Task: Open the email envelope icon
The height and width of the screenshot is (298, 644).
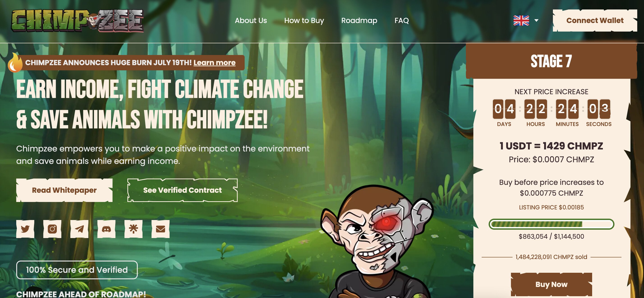Action: point(161,229)
